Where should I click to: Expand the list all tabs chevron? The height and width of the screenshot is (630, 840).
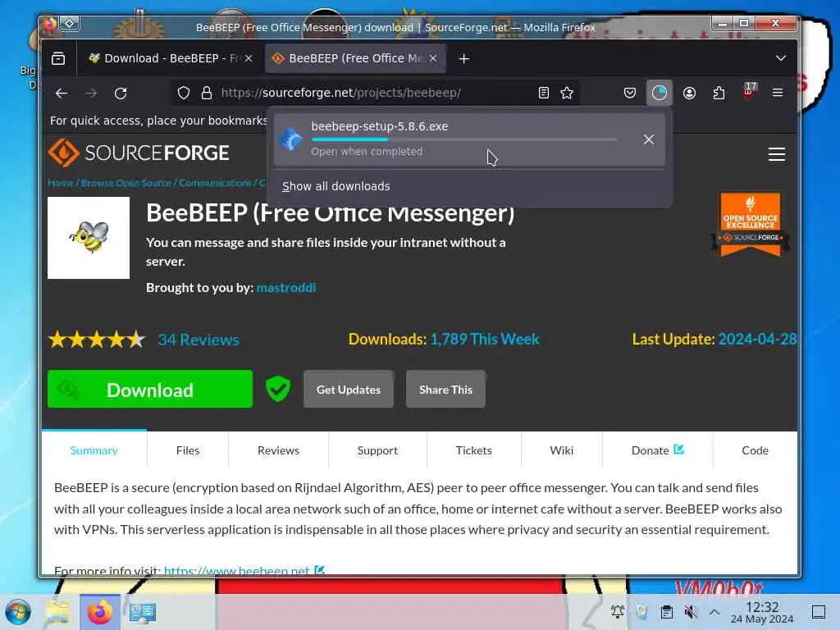[x=781, y=58]
